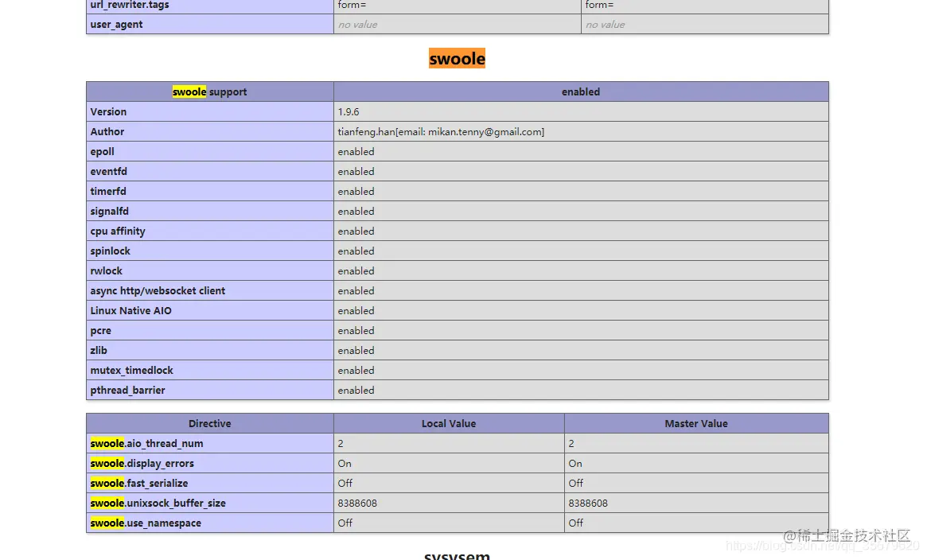
Task: Click the enabled value in eventfd row
Action: pos(356,171)
